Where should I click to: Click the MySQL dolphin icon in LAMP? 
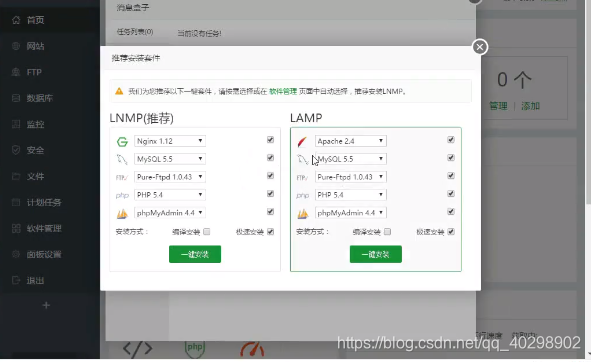tap(302, 159)
